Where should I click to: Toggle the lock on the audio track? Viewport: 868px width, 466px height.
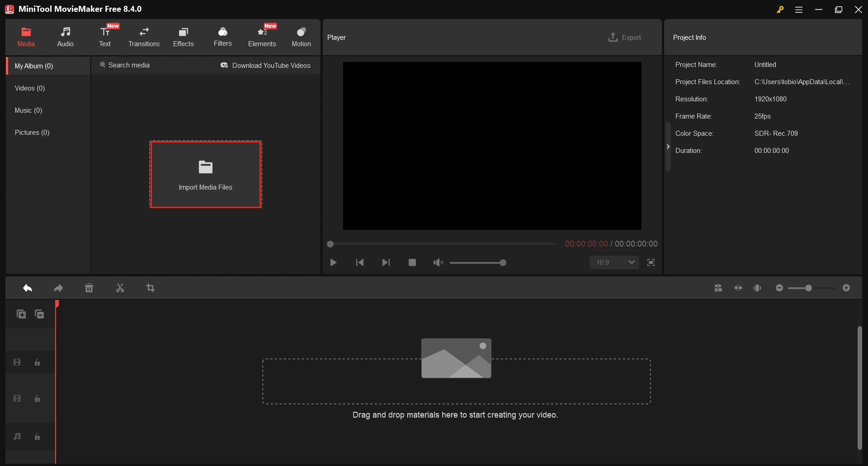37,437
